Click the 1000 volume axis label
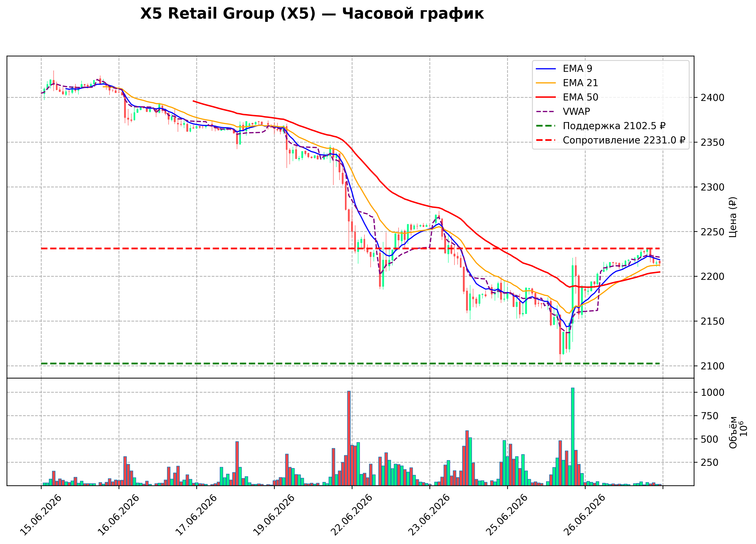This screenshot has width=756, height=544. coord(712,393)
